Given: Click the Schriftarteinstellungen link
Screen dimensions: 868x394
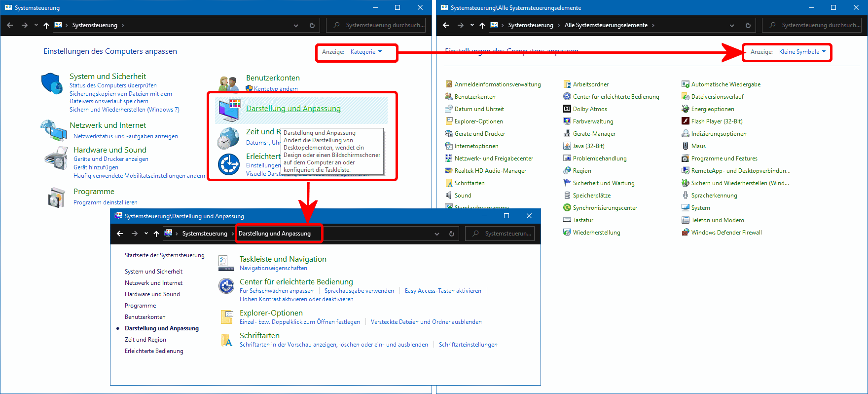Looking at the screenshot, I should pos(468,345).
